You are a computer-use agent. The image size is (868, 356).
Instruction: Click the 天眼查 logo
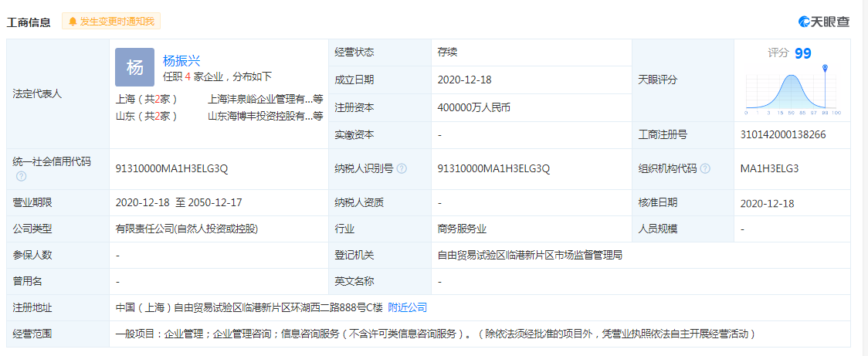pos(824,22)
